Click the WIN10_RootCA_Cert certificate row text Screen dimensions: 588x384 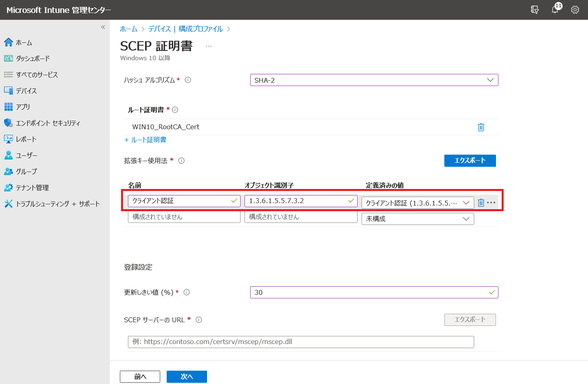pyautogui.click(x=166, y=127)
